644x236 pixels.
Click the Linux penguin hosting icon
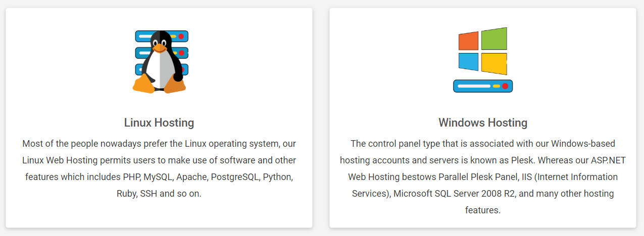coord(161,61)
